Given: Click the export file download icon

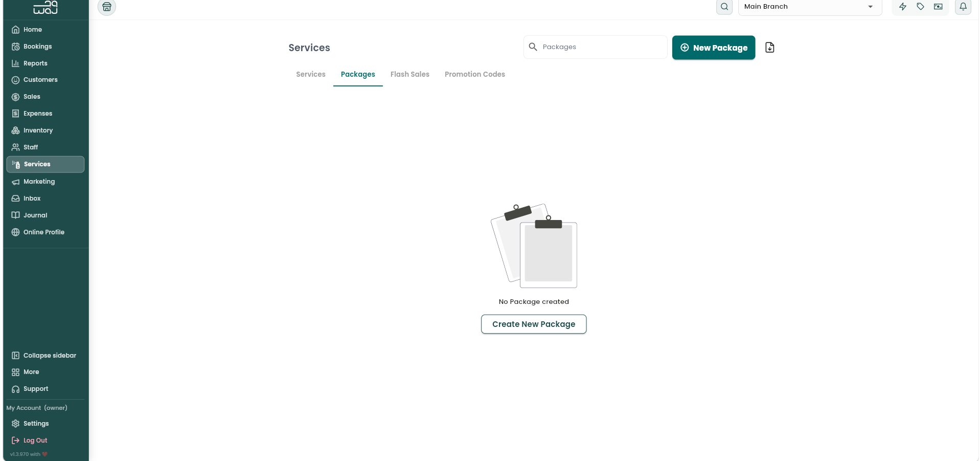Looking at the screenshot, I should [770, 48].
